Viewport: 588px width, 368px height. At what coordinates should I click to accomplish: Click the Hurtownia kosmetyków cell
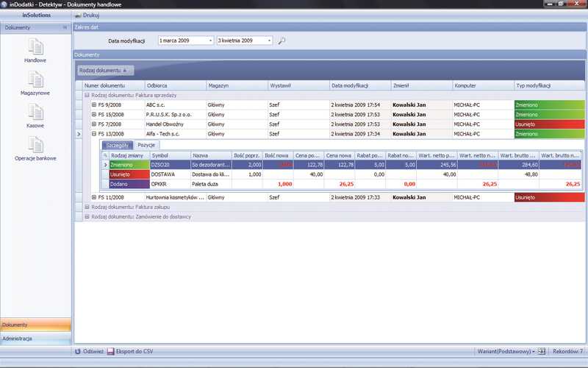(176, 197)
